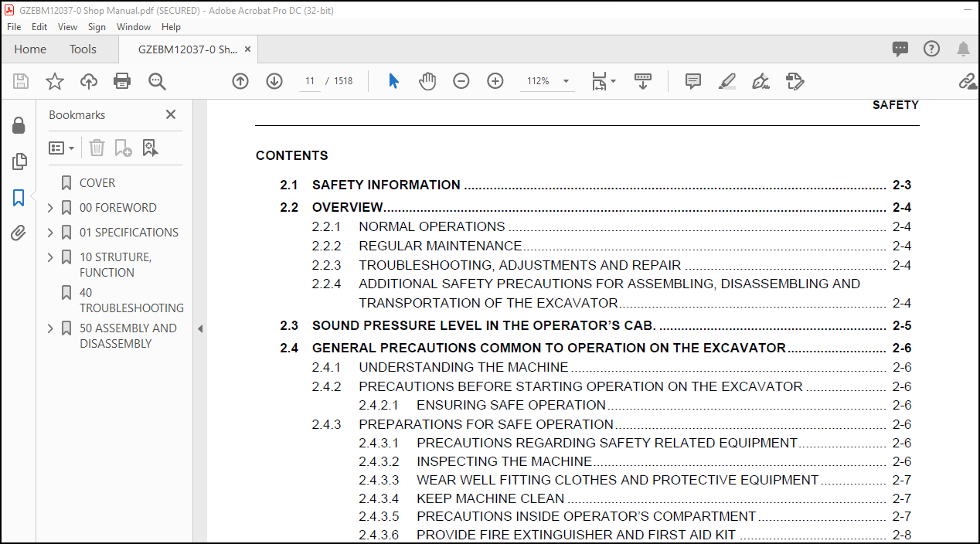Open the page fit options arrow
Viewport: 980px width, 544px height.
pos(613,81)
